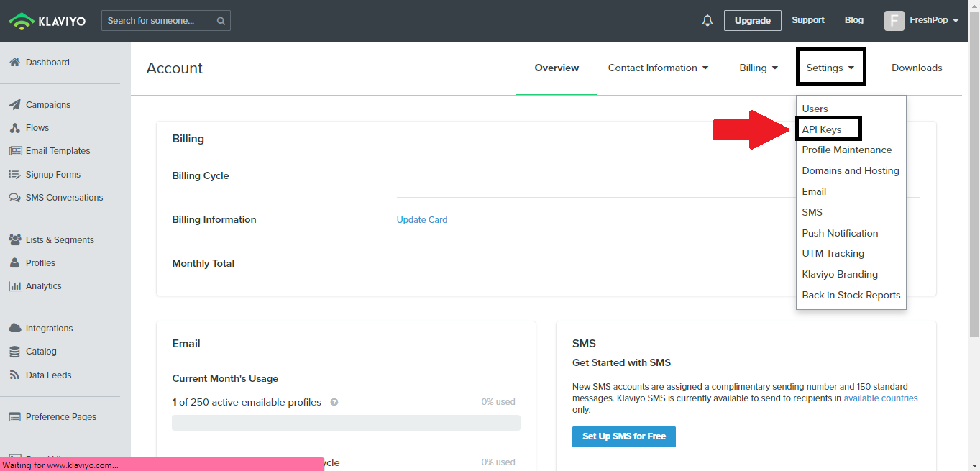Screen dimensions: 980x471
Task: Select Profile Maintenance menu item
Action: coord(847,150)
